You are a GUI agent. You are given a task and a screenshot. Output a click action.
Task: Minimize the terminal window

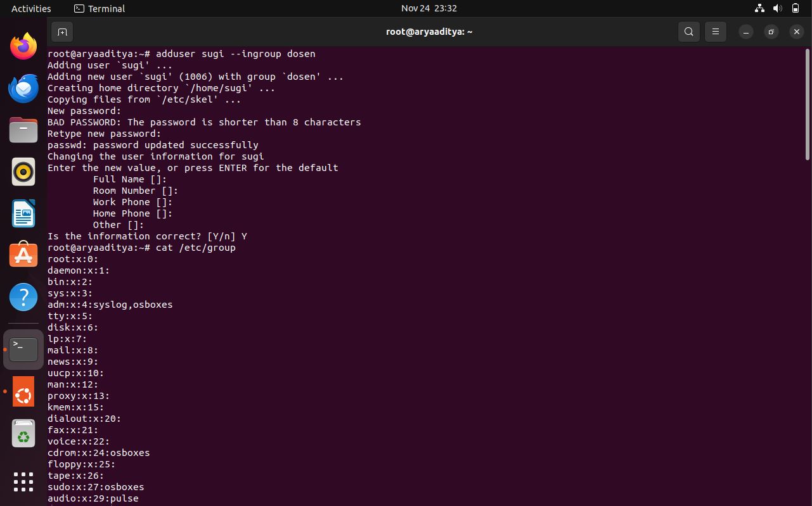click(746, 32)
